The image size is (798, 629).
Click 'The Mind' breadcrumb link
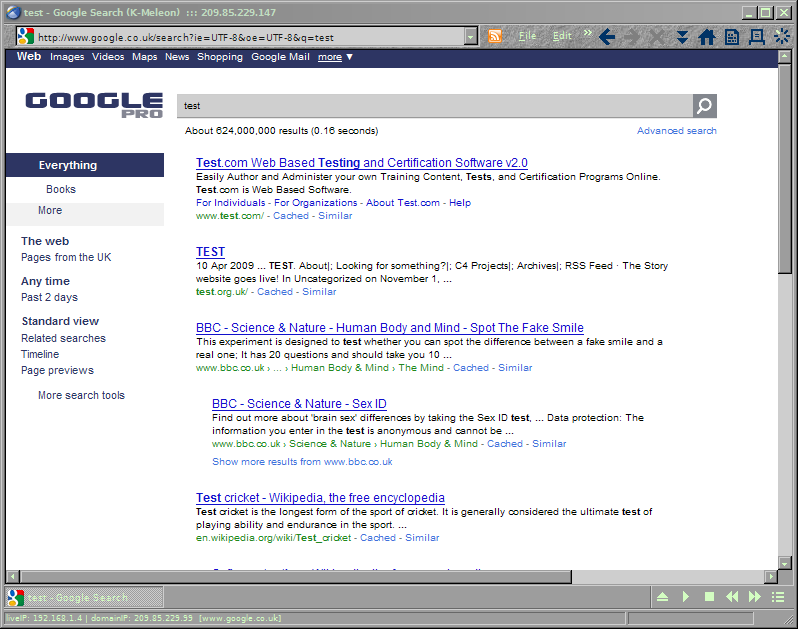coord(421,367)
